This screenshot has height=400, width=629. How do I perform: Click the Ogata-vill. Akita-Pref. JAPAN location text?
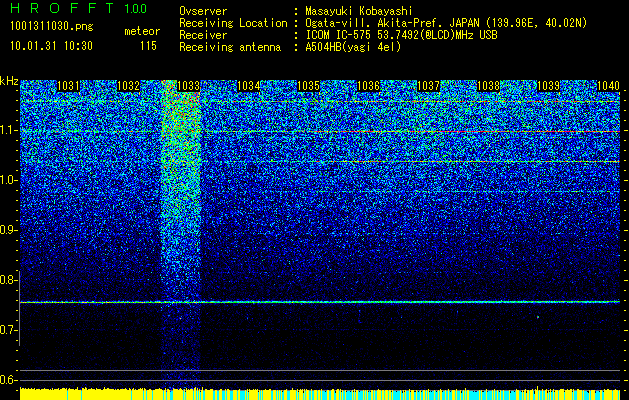(445, 23)
